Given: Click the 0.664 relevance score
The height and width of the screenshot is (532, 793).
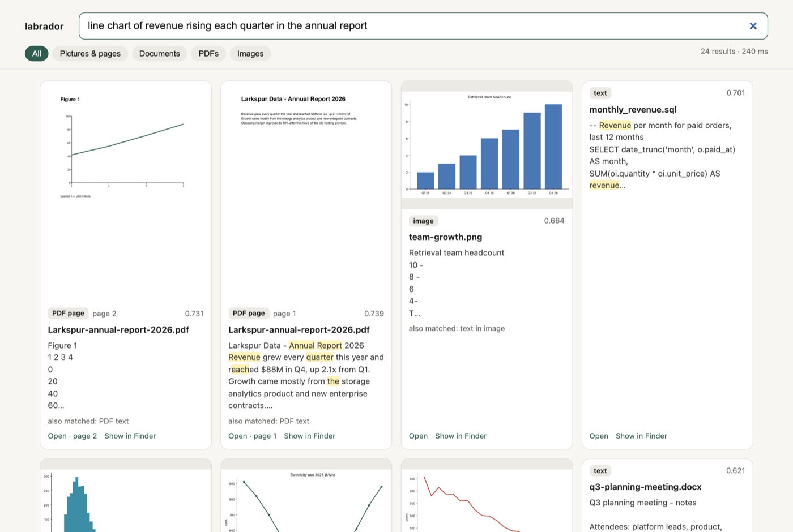Looking at the screenshot, I should [554, 221].
